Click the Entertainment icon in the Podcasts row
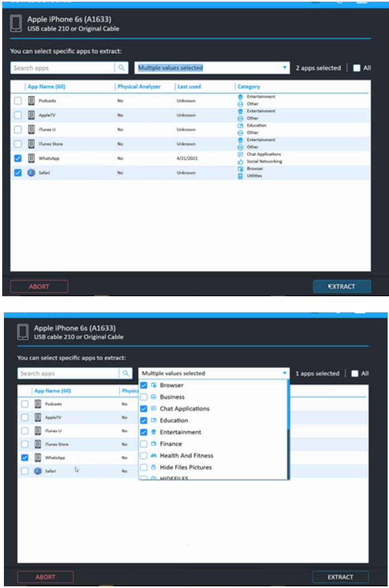The width and height of the screenshot is (389, 588). click(240, 97)
